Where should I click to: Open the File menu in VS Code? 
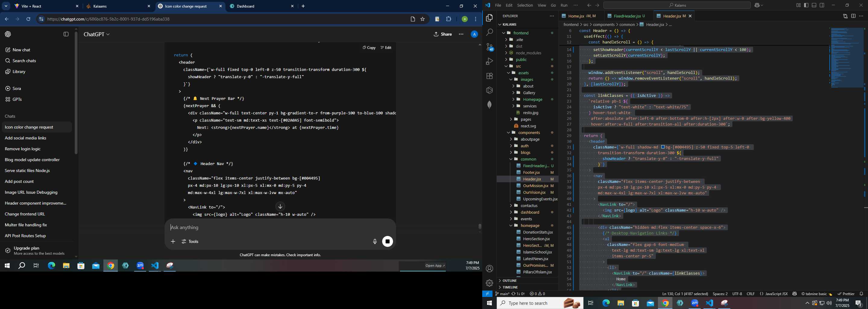498,5
